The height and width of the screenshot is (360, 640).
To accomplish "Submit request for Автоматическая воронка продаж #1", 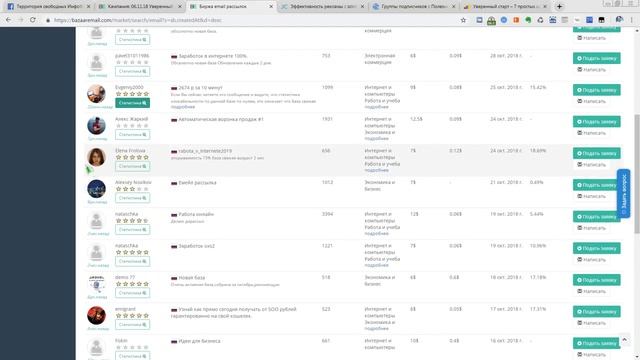I will coord(596,122).
